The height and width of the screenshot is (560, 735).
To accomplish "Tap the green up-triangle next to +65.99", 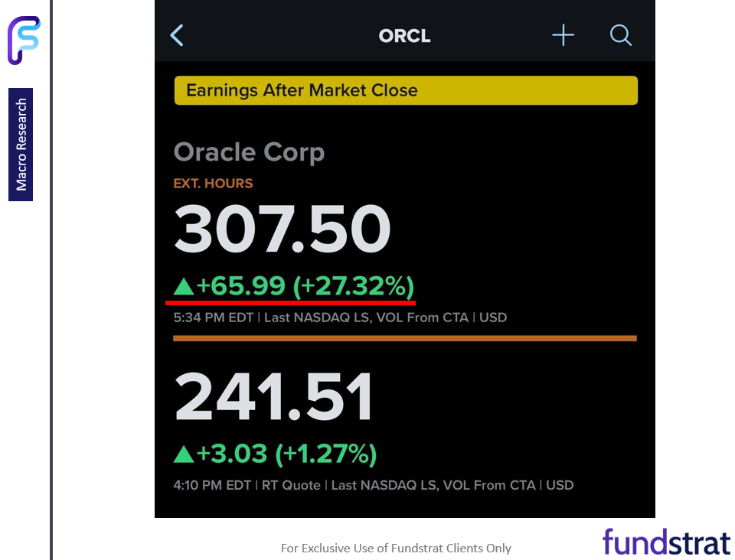I will 185,287.
